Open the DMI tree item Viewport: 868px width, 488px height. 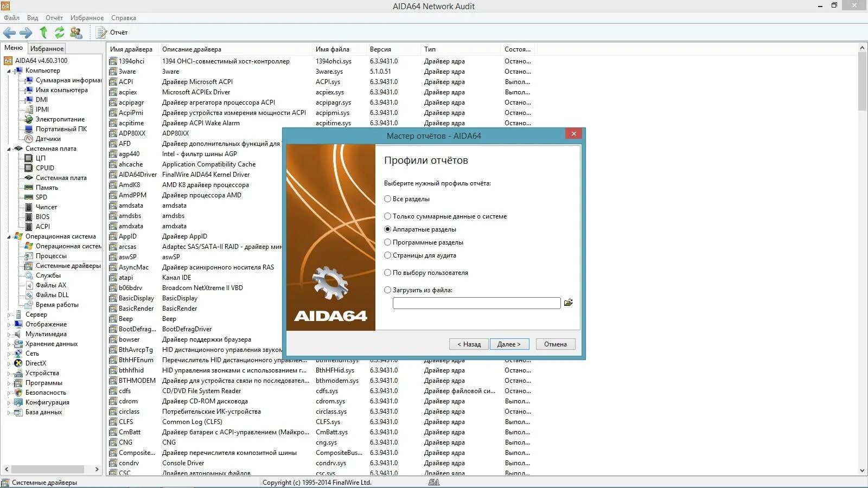pos(42,100)
